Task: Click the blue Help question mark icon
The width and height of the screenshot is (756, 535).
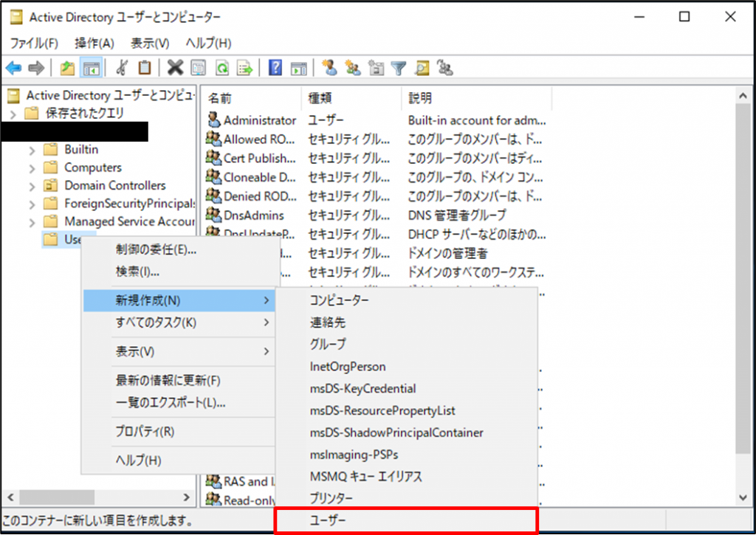Action: coord(275,67)
